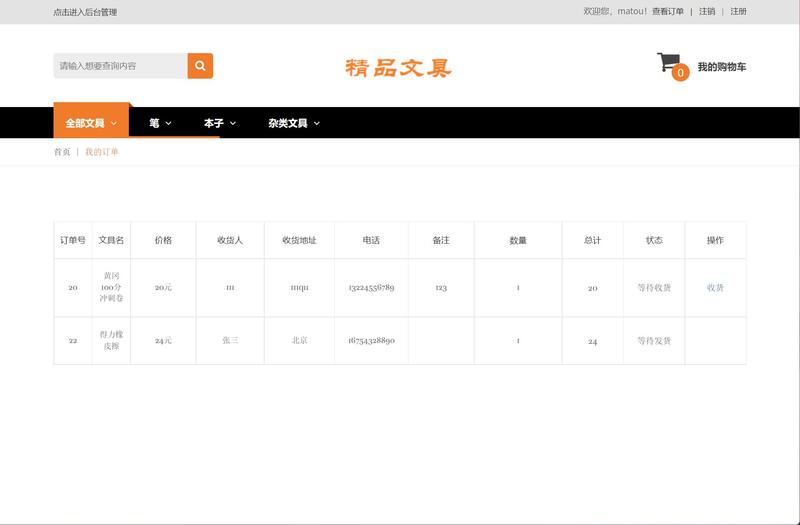Open the 精品文具 site logo
The image size is (800, 525).
point(398,68)
